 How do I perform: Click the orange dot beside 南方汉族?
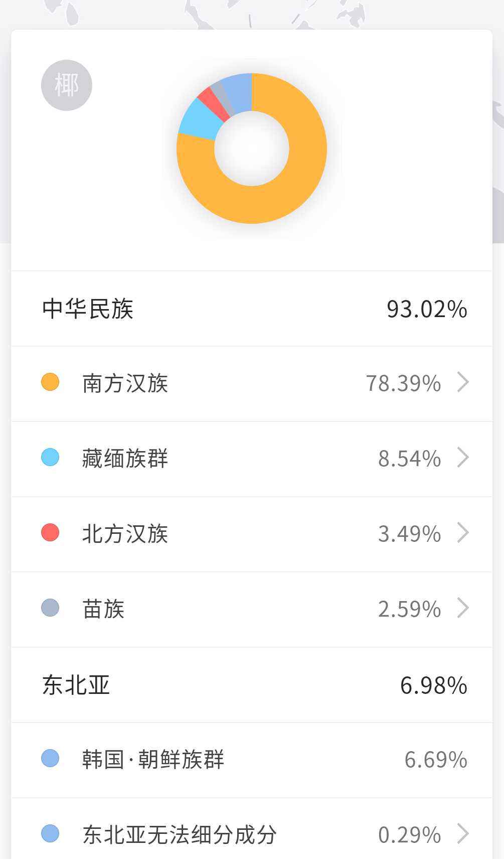pyautogui.click(x=50, y=382)
